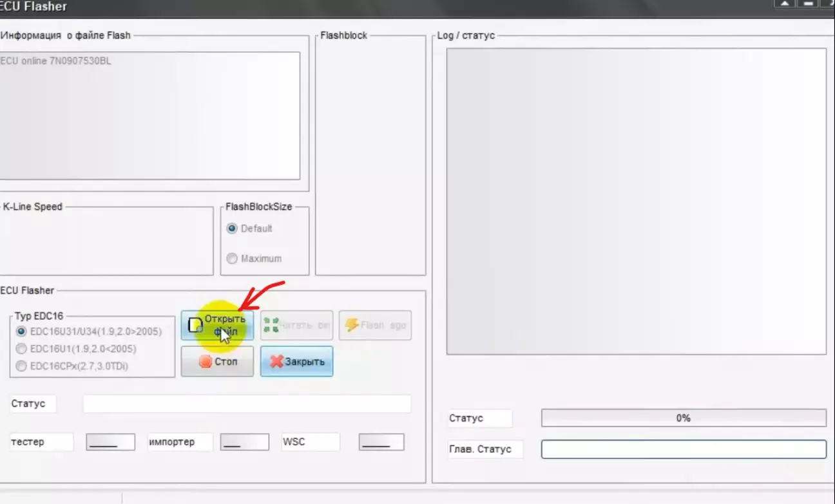
Task: Select Maximum FlashBlockSize radio button
Action: (232, 259)
